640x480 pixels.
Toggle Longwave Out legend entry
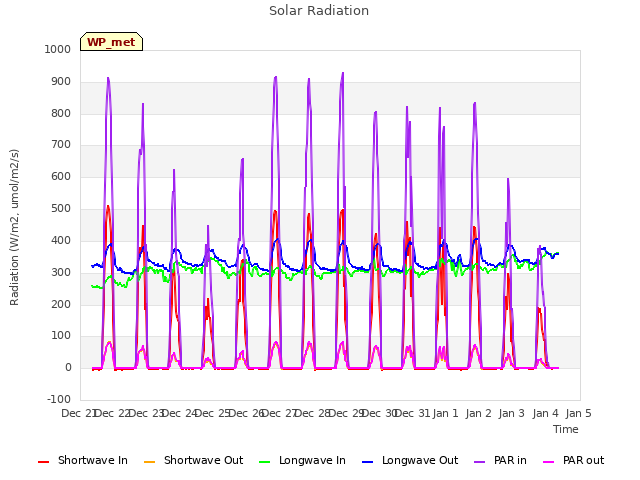coord(410,460)
